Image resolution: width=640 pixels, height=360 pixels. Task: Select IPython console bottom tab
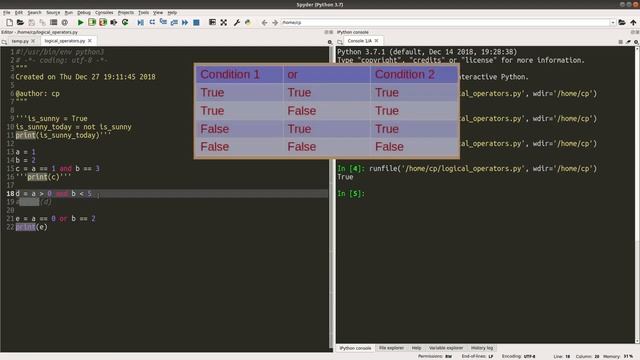355,348
